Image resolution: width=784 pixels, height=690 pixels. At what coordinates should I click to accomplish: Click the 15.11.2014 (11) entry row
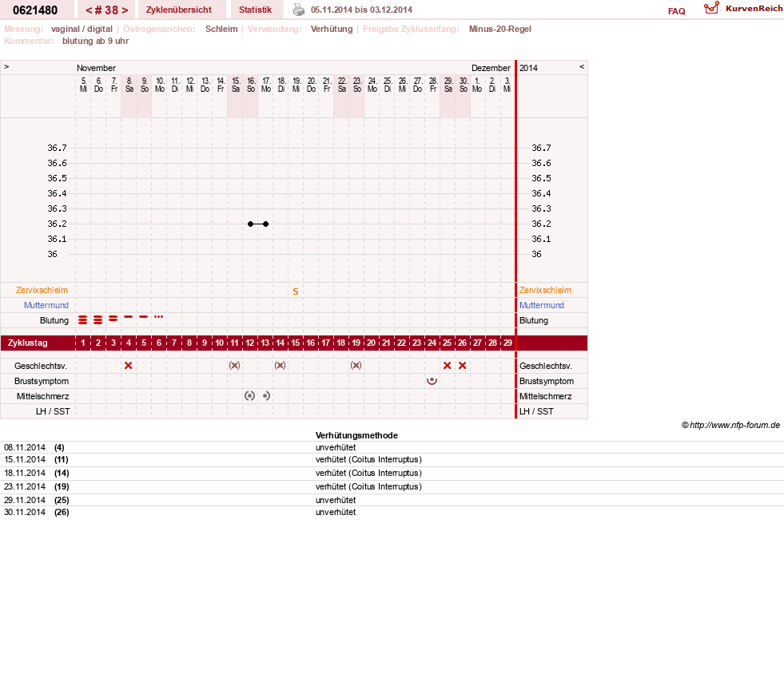pyautogui.click(x=392, y=460)
